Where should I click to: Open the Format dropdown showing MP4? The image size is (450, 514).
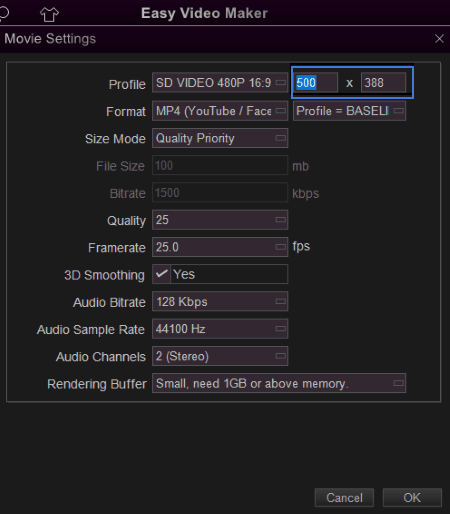(x=220, y=111)
